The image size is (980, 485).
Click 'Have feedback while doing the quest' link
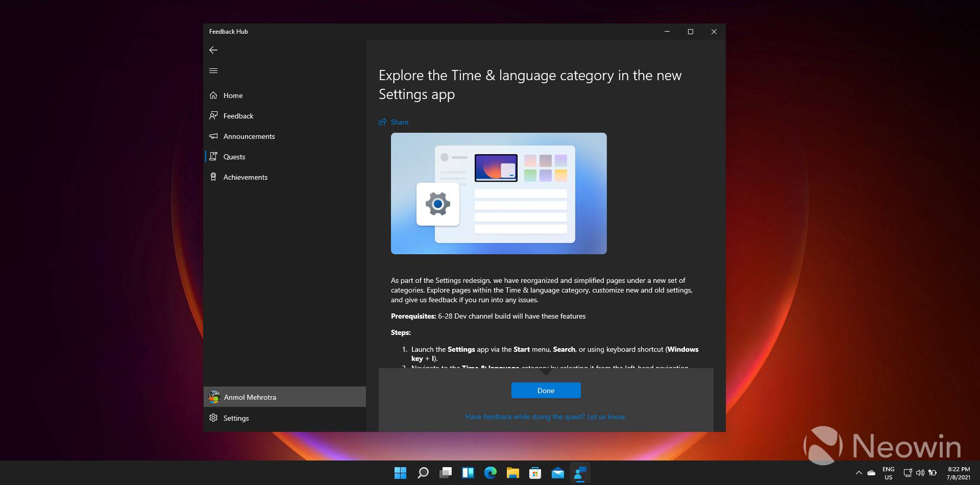546,417
